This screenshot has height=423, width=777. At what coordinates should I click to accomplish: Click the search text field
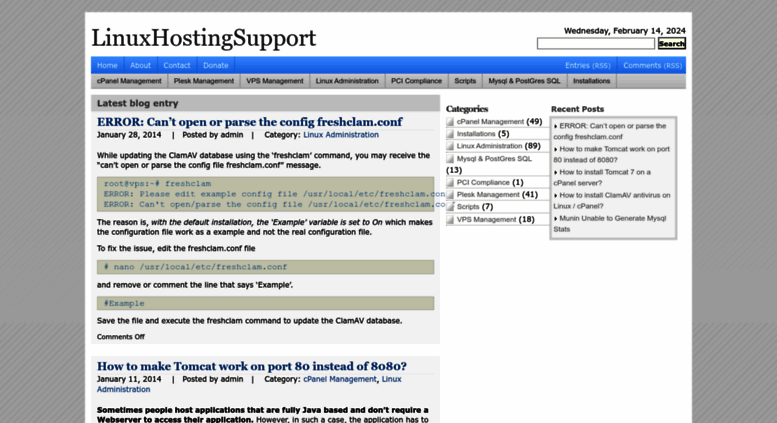tap(596, 44)
